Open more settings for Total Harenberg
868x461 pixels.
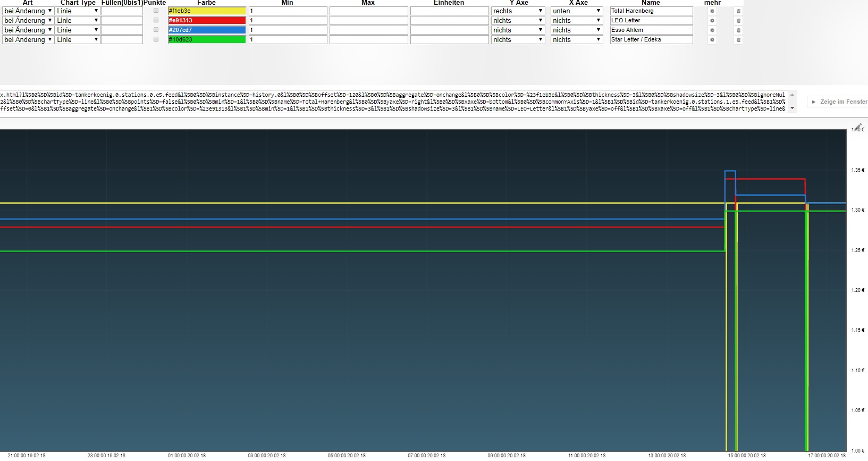[x=712, y=11]
